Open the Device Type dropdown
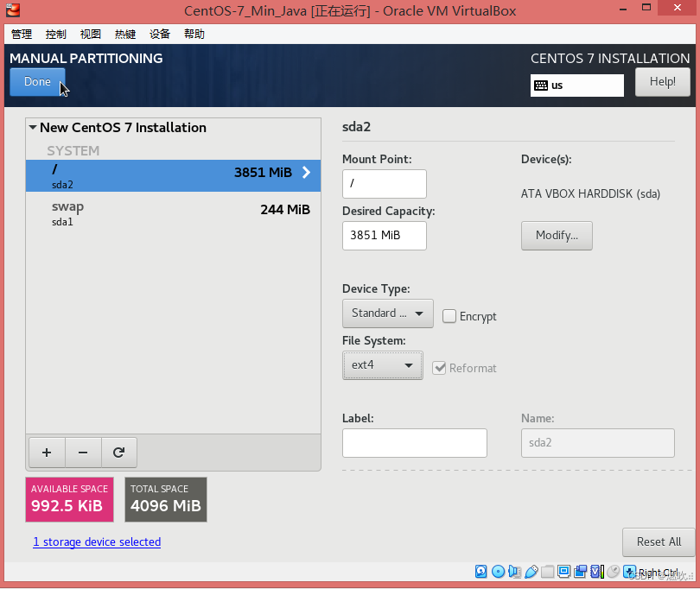 point(387,313)
